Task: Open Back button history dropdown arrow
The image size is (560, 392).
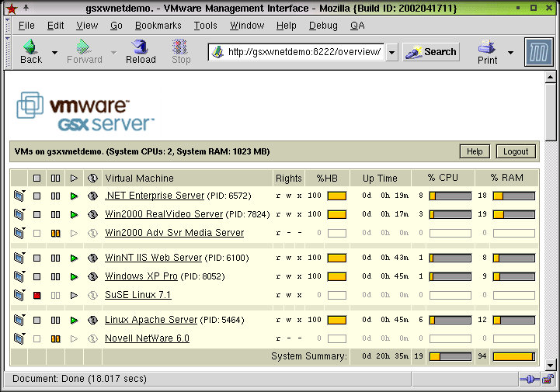Action: coord(54,53)
